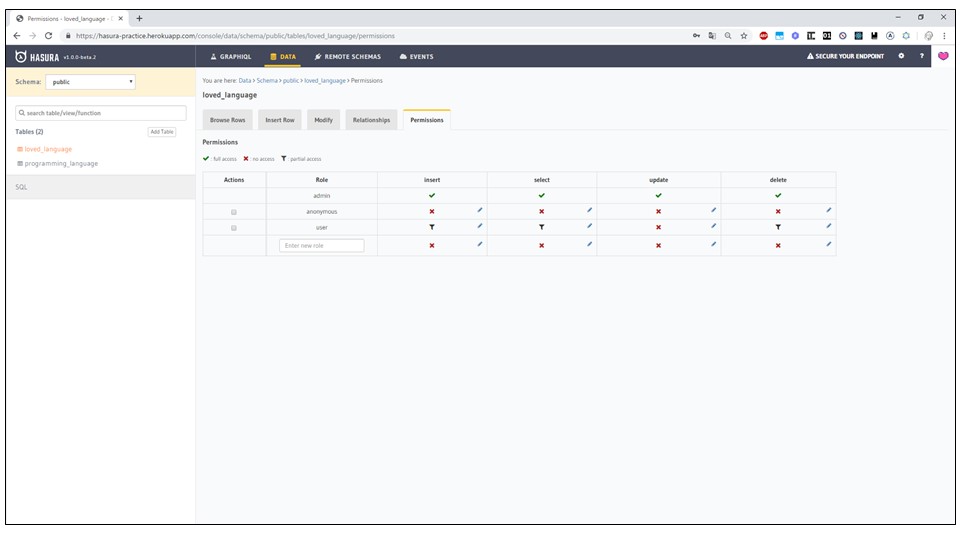Edit new role update permission pencil

click(x=713, y=244)
